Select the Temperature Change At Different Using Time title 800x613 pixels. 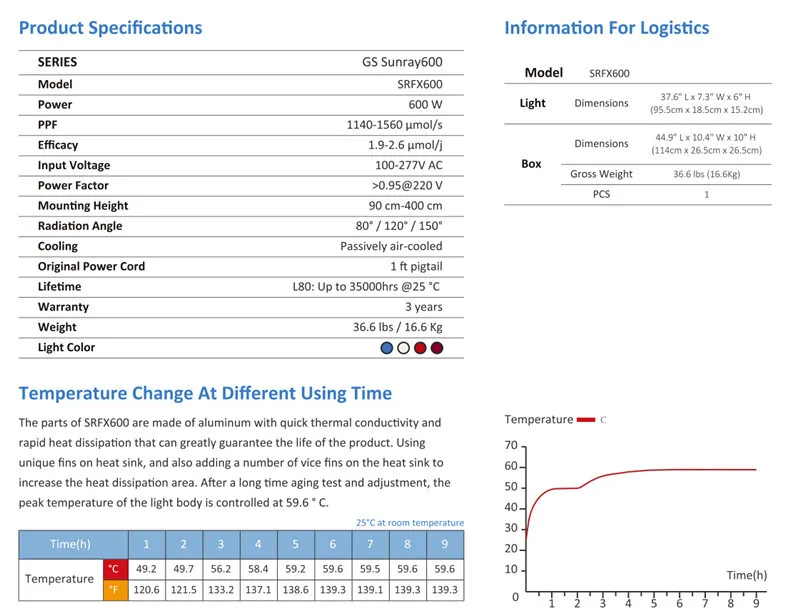coord(205,393)
